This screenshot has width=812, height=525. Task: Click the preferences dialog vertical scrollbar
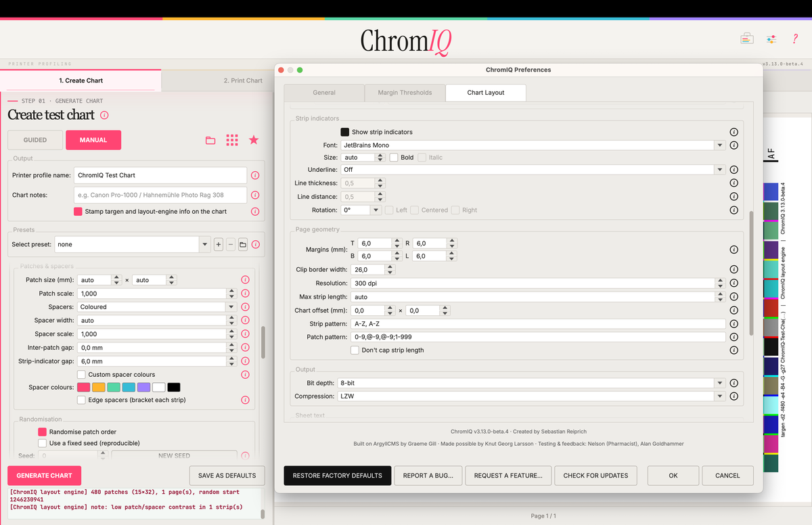pos(750,273)
